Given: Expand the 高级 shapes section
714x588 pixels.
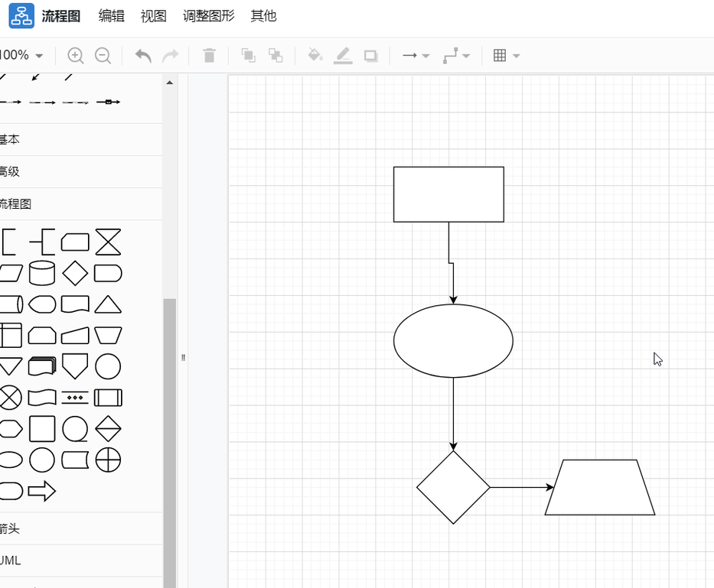Looking at the screenshot, I should (81, 171).
